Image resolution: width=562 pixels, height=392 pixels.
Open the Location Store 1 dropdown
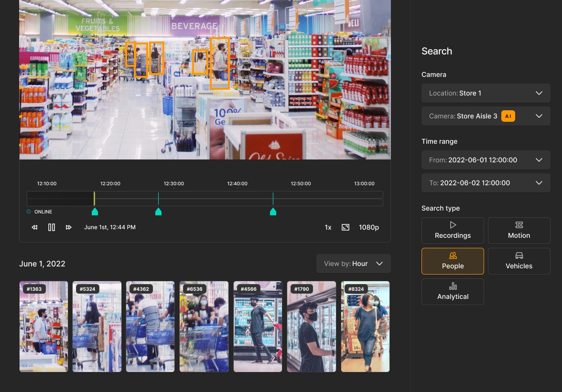coord(486,93)
